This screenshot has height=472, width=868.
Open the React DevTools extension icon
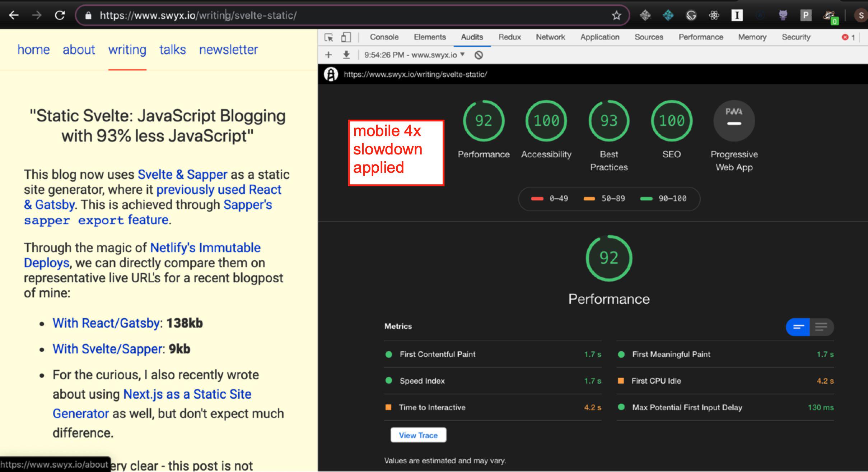tap(714, 15)
